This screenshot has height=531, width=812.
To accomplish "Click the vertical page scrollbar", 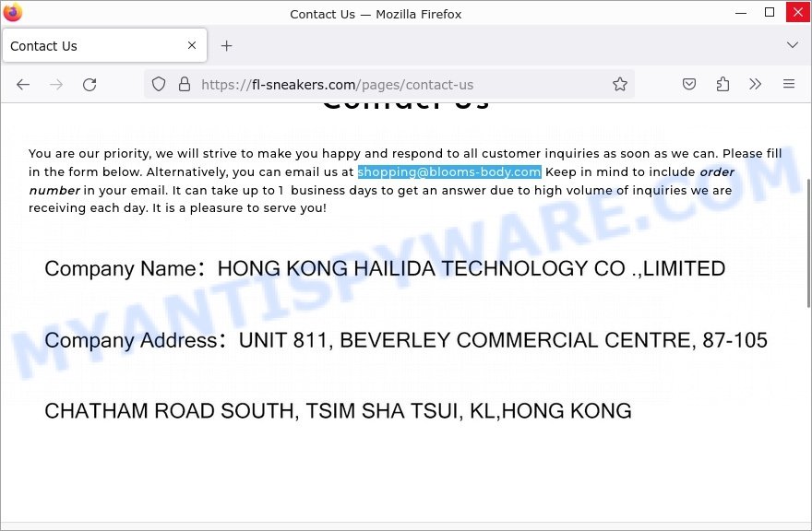I will 808,243.
